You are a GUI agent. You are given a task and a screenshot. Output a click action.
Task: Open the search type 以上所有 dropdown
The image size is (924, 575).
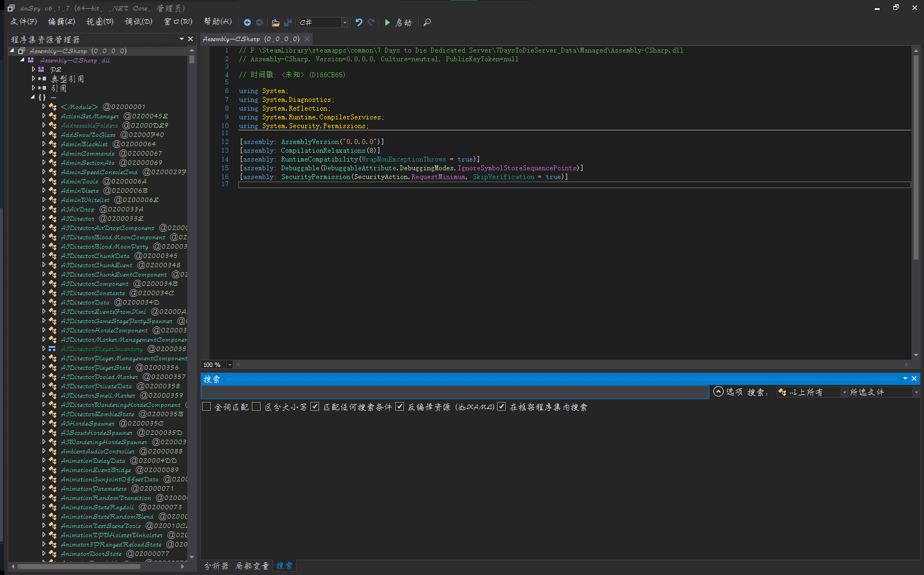(x=844, y=392)
